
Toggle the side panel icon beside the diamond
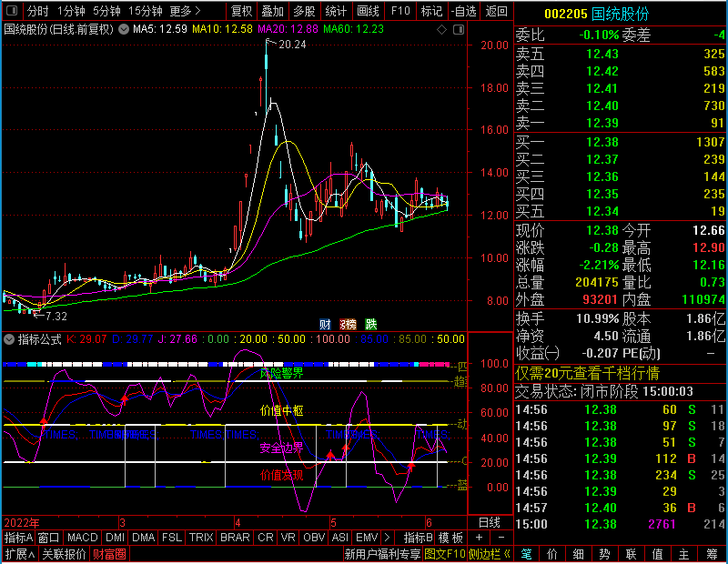[x=459, y=30]
